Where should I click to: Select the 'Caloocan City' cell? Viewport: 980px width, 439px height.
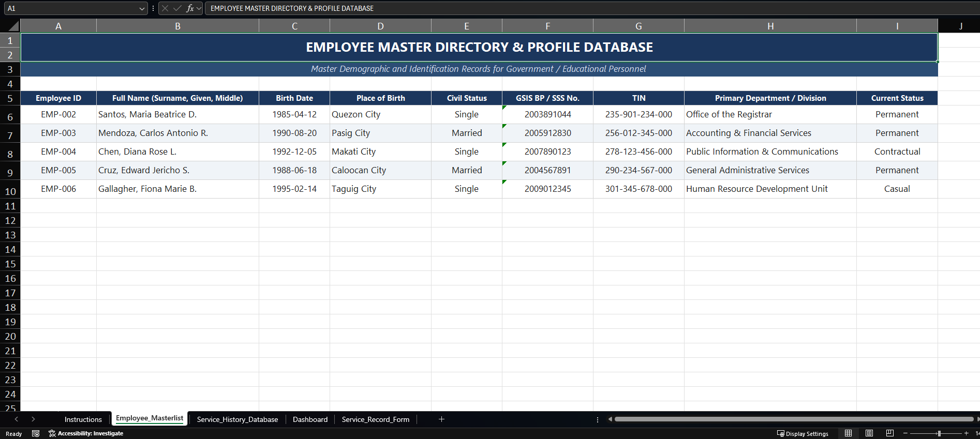pyautogui.click(x=380, y=170)
